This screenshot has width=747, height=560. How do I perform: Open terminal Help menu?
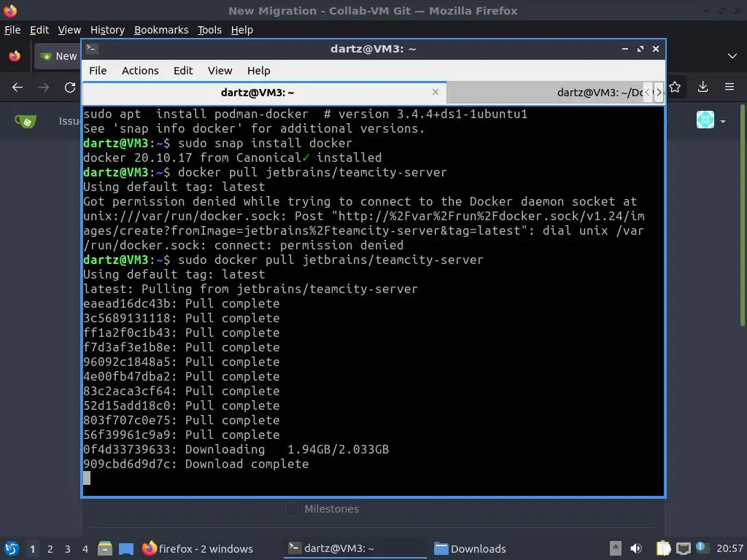click(x=259, y=71)
